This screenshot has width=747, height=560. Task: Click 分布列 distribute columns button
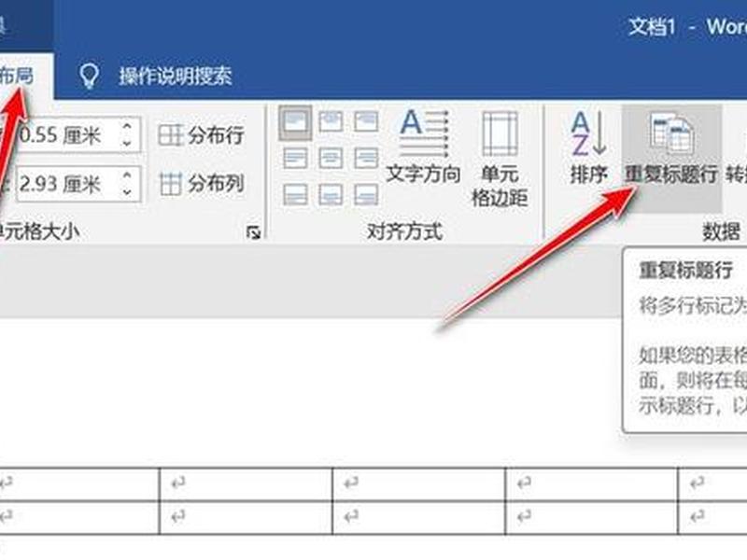pos(201,184)
